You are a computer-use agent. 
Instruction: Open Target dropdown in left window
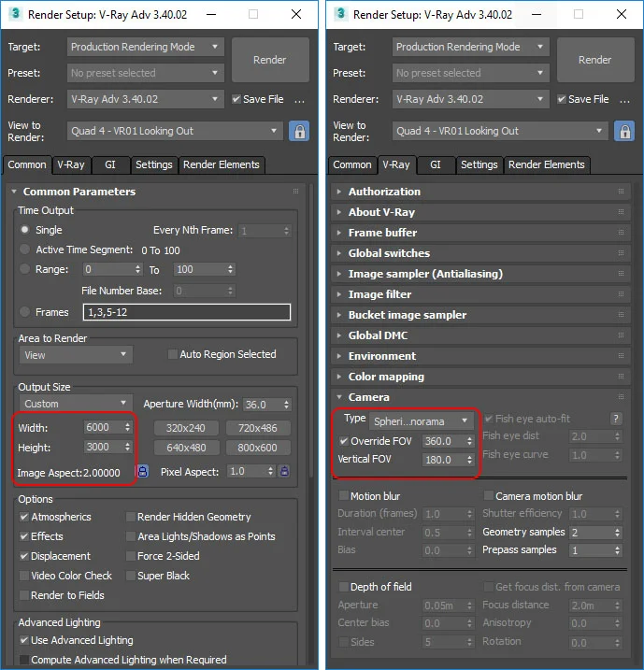coord(145,47)
